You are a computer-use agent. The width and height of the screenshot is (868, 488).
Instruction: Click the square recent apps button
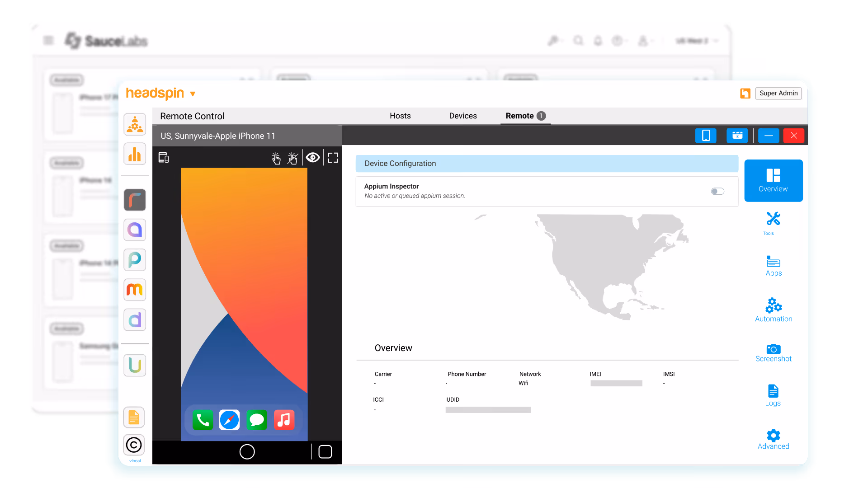[325, 451]
